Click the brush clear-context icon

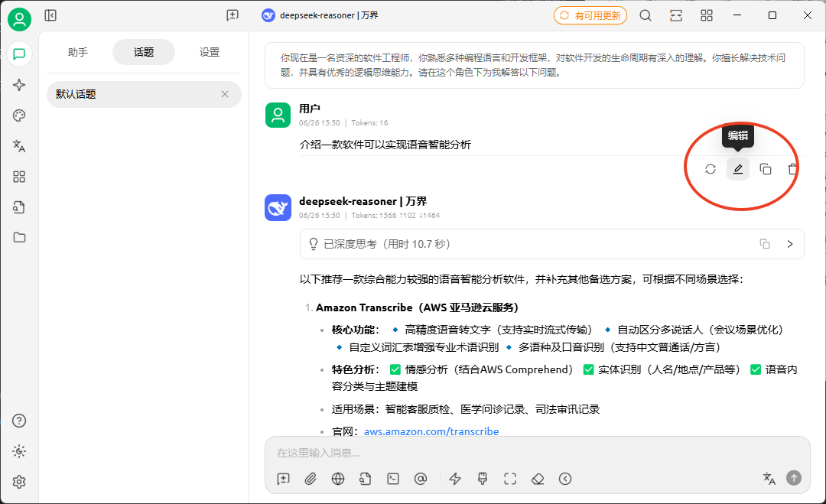click(x=483, y=479)
